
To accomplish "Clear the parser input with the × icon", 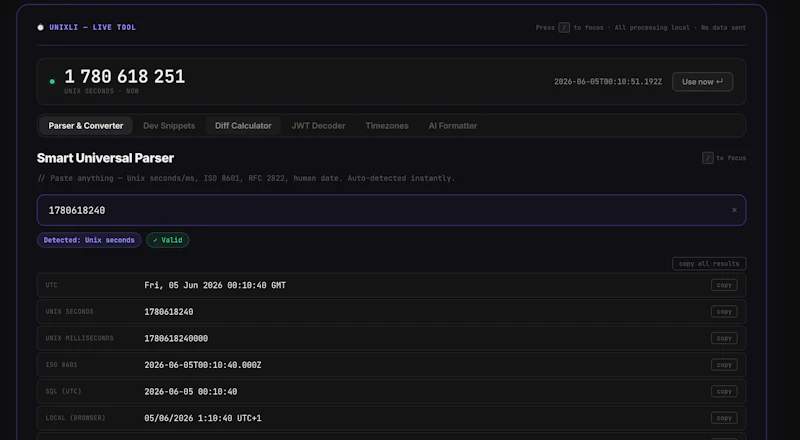I will [734, 210].
